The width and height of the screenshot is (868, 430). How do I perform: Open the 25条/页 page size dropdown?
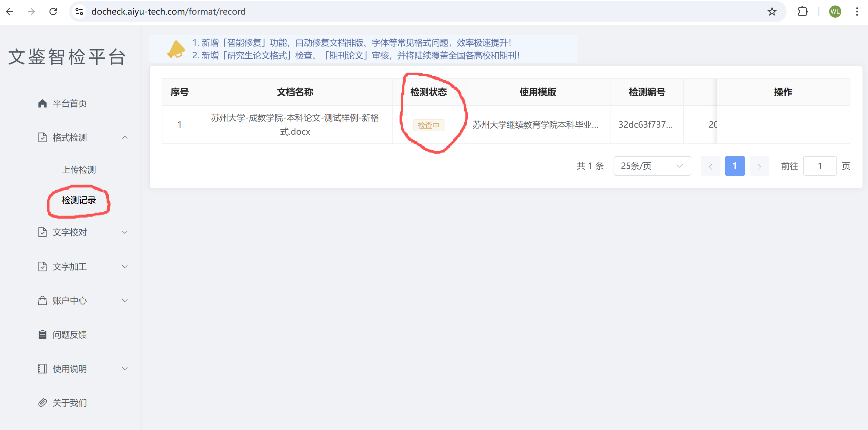pyautogui.click(x=652, y=166)
